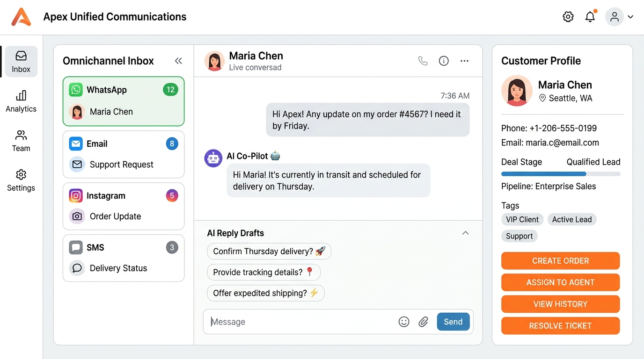Click Email unread badge 8
Image resolution: width=644 pixels, height=359 pixels.
pyautogui.click(x=172, y=144)
